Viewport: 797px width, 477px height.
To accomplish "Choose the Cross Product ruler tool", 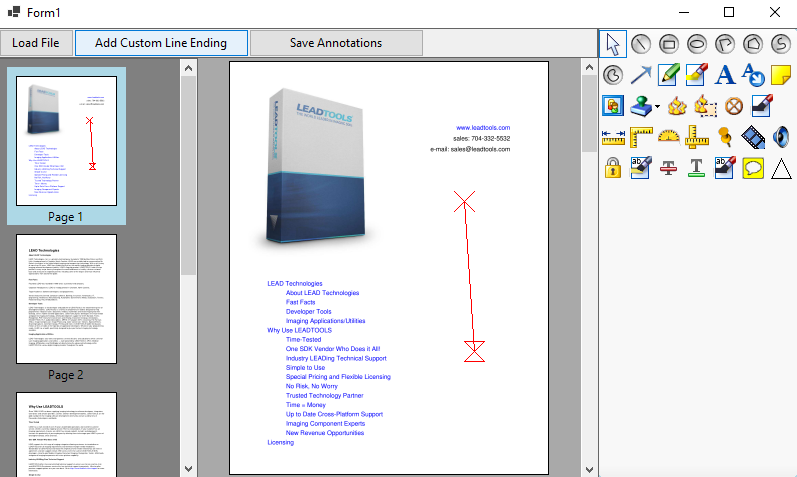I will click(697, 137).
